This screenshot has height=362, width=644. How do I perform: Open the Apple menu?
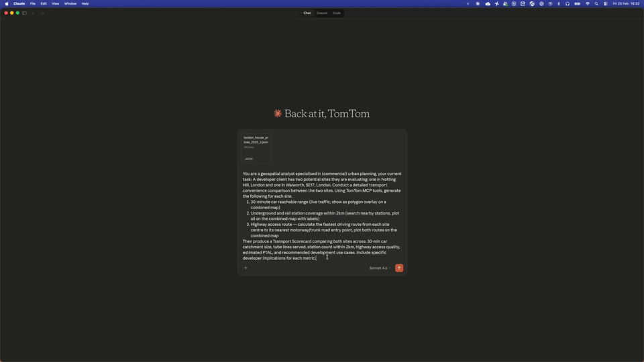click(7, 3)
